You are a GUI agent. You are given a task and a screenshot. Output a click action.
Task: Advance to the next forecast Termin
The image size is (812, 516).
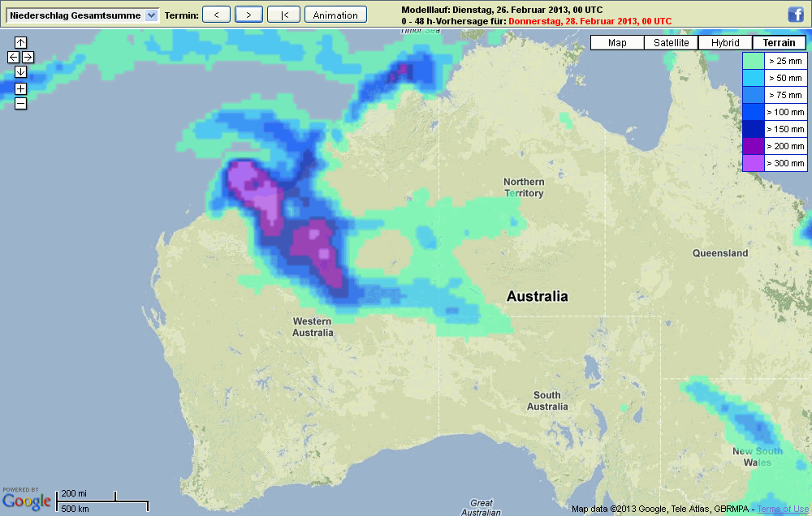coord(248,15)
